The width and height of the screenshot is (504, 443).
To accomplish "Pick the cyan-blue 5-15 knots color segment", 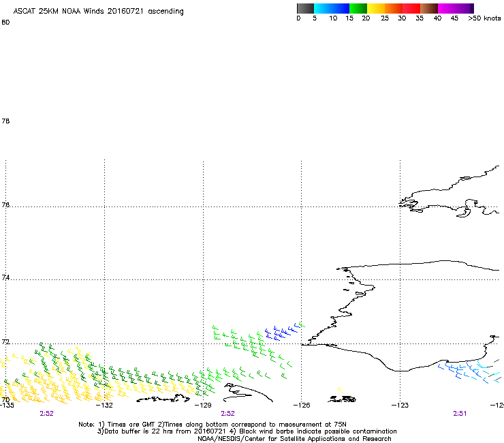I will pos(332,8).
